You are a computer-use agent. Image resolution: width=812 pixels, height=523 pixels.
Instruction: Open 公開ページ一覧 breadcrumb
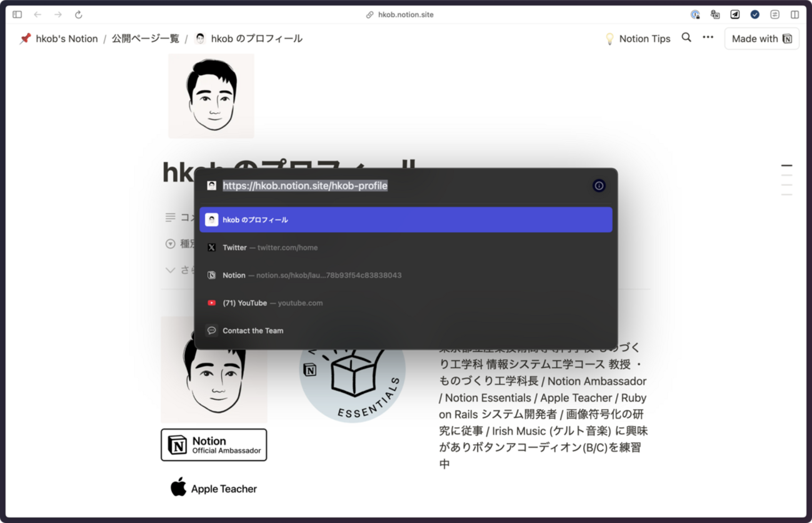(146, 39)
